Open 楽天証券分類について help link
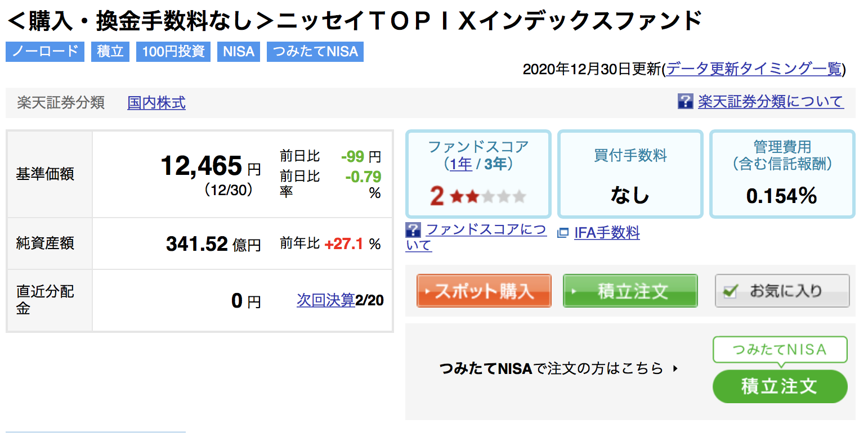 coord(771,102)
